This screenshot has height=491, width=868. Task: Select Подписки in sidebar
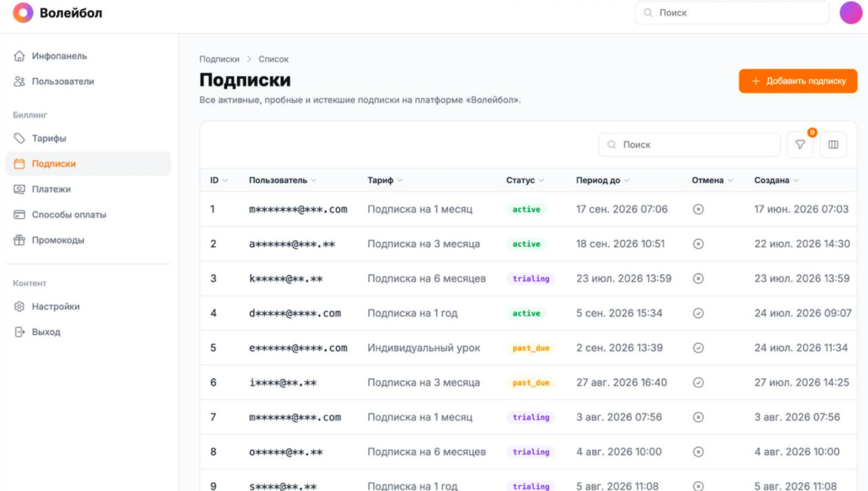88,164
